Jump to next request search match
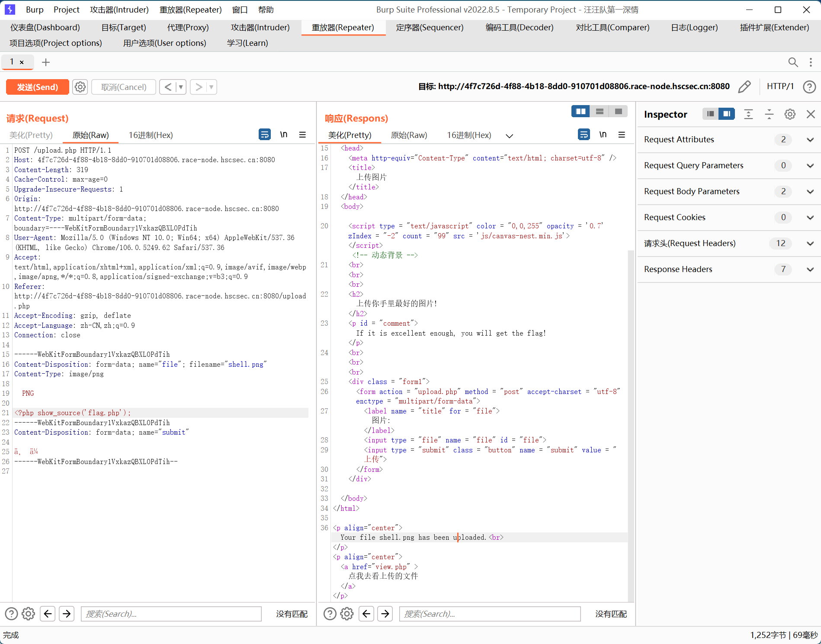 (67, 614)
